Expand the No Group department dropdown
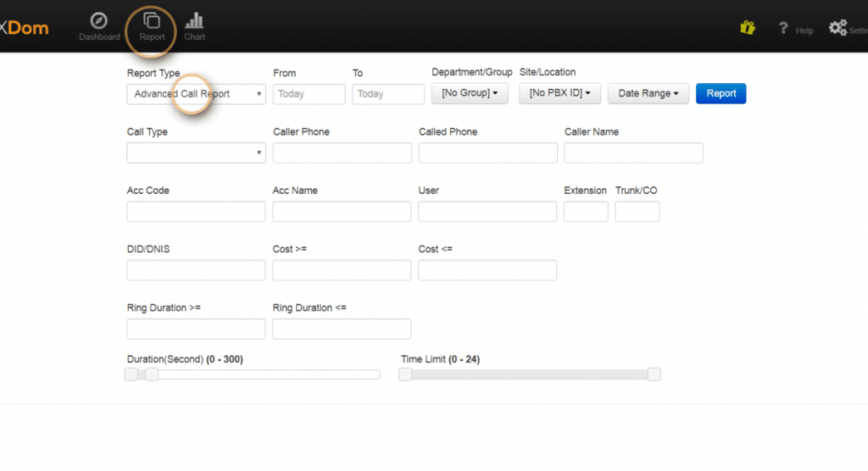The image size is (868, 471). pos(470,93)
